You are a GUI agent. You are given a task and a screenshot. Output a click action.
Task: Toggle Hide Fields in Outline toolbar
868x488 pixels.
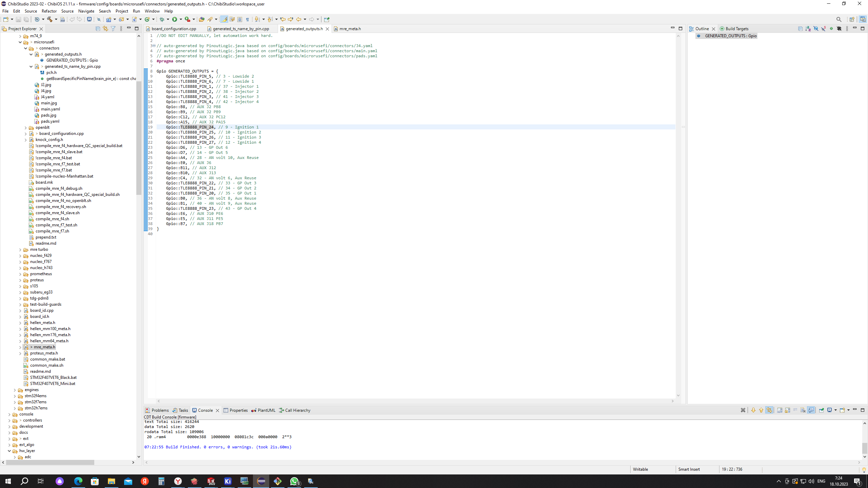[x=816, y=29]
